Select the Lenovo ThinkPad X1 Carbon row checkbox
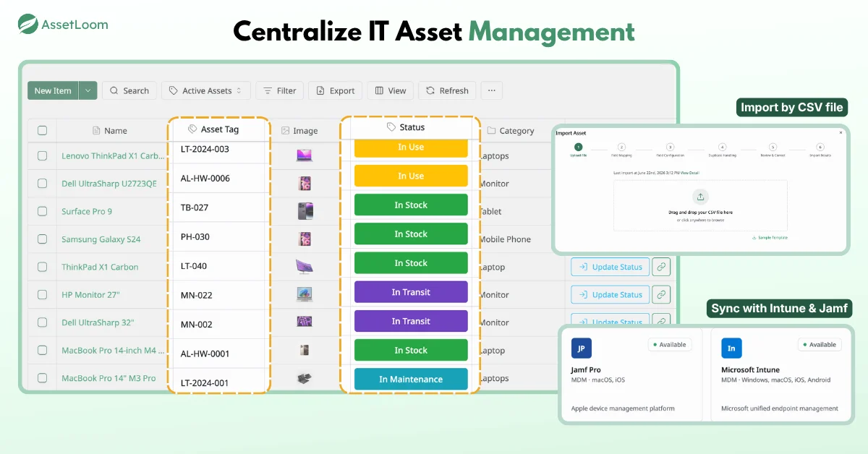868x454 pixels. coord(42,155)
